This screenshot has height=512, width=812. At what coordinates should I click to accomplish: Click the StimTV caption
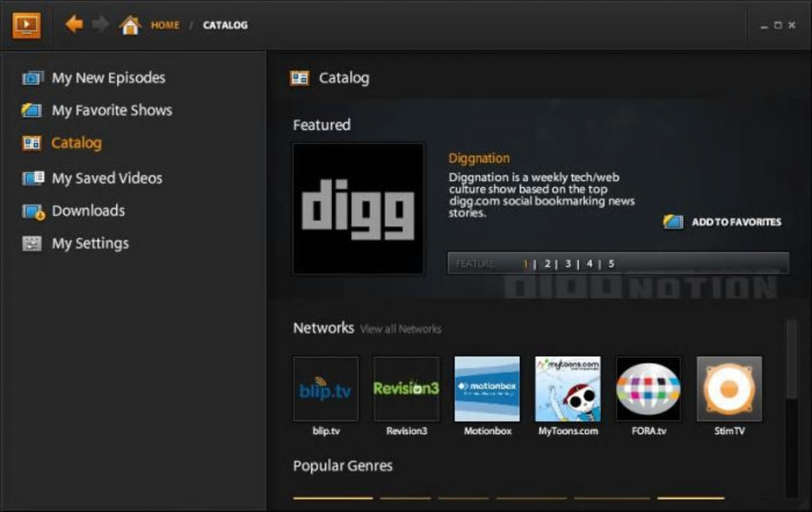click(x=730, y=431)
